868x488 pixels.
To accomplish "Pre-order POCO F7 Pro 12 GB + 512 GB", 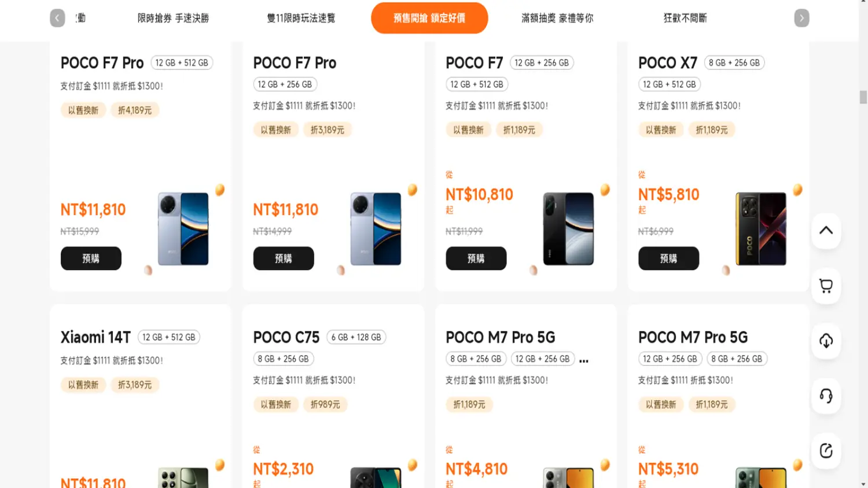I will [91, 258].
